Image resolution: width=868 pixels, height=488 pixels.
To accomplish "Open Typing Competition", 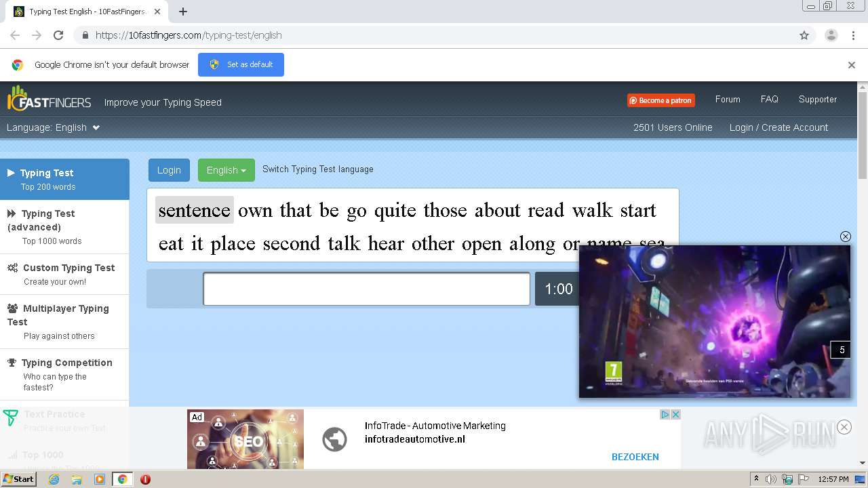I will coord(64,374).
